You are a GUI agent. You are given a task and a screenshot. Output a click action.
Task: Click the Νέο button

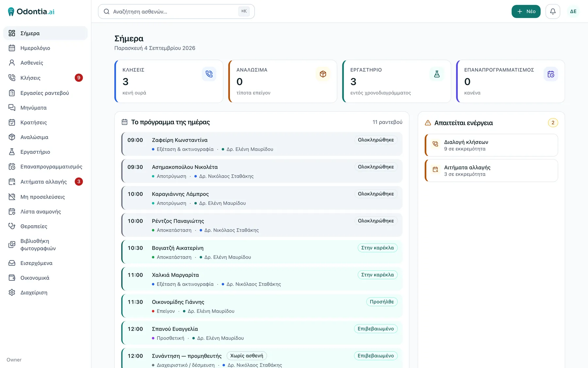click(526, 11)
